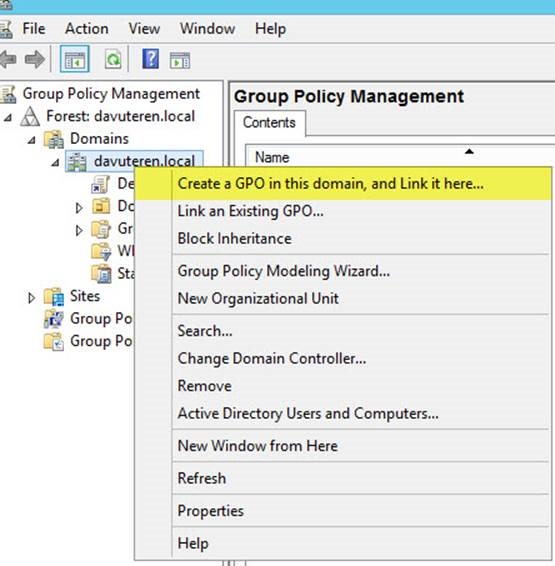Select the Forest: davuteren.local triangle icon
This screenshot has width=555, height=566.
[30, 117]
